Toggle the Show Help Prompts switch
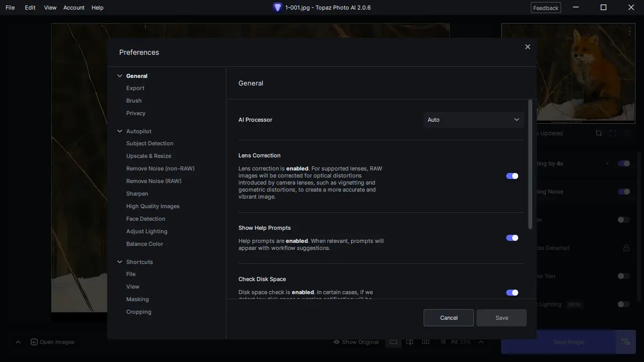The width and height of the screenshot is (644, 362). click(x=512, y=238)
